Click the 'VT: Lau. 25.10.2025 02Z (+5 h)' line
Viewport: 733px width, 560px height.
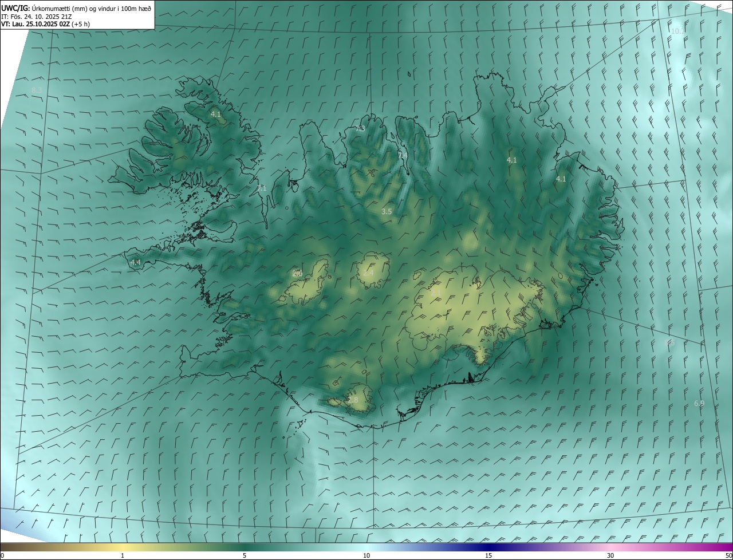(x=45, y=24)
